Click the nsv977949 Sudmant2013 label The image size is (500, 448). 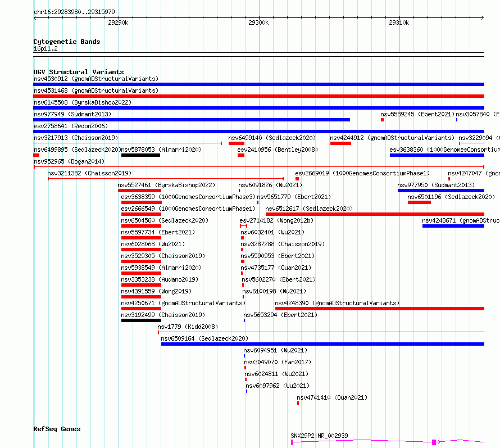(x=72, y=114)
